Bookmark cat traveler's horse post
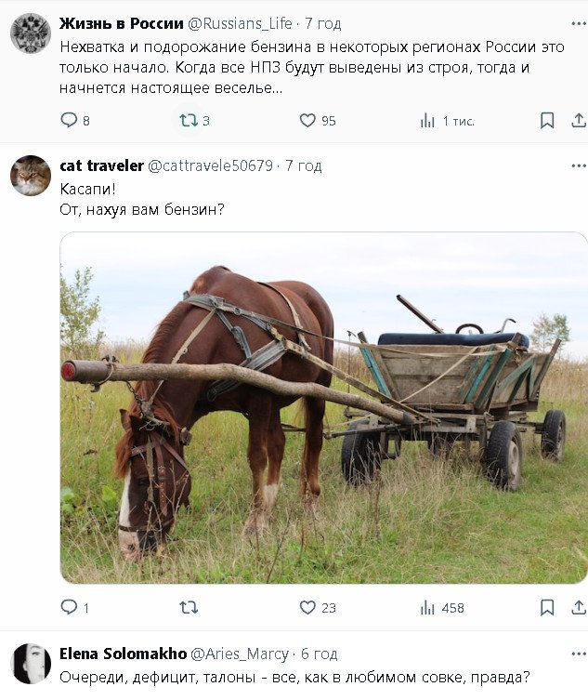Screen dimensions: 588x700 point(547,607)
